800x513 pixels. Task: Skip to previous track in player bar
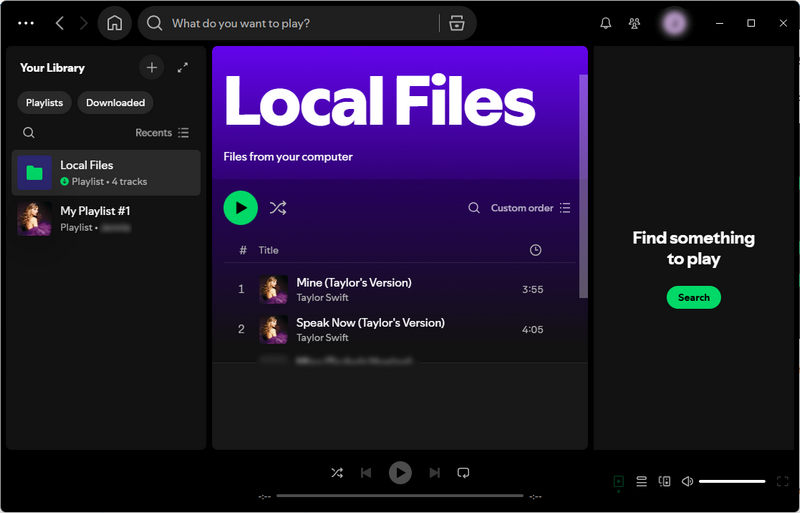click(366, 473)
